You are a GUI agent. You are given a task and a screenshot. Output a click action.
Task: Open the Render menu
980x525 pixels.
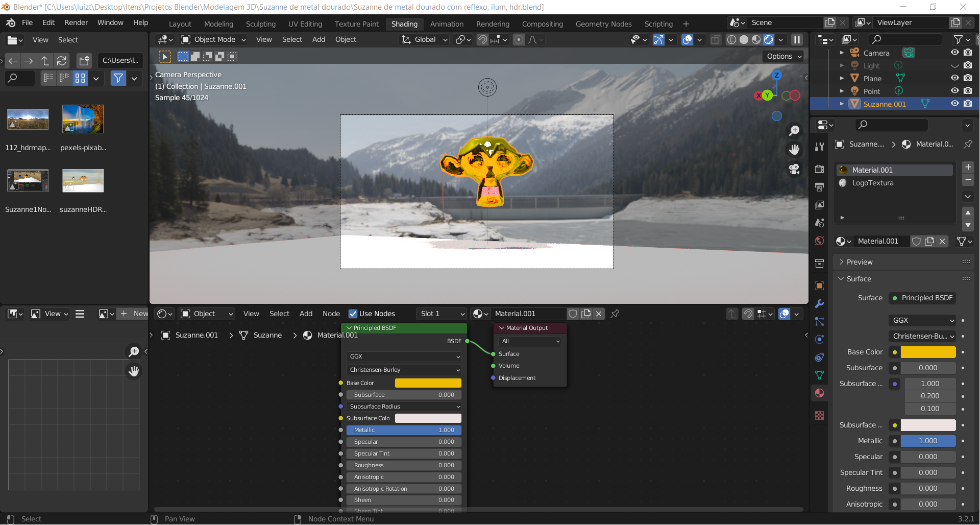tap(76, 22)
